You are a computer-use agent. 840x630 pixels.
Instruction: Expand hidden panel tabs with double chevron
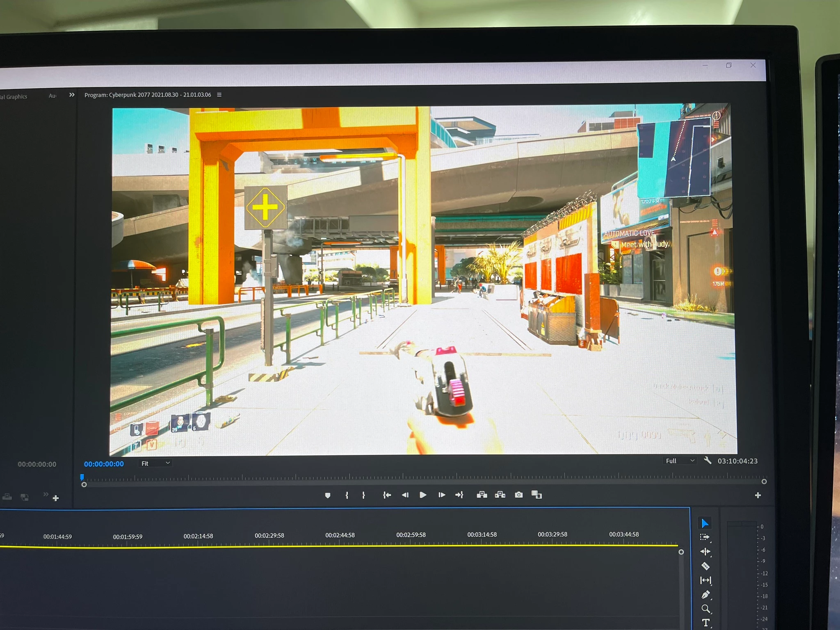click(x=72, y=95)
